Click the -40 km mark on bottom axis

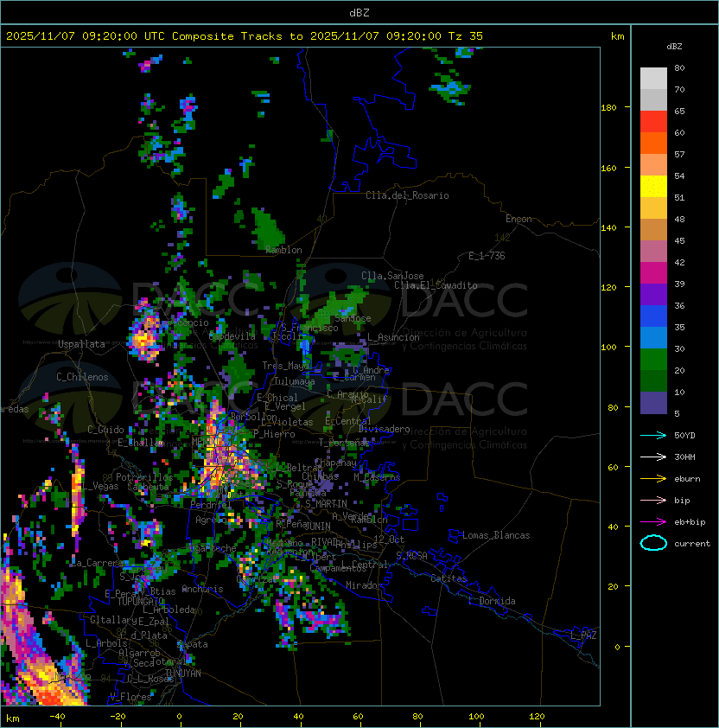tap(57, 717)
